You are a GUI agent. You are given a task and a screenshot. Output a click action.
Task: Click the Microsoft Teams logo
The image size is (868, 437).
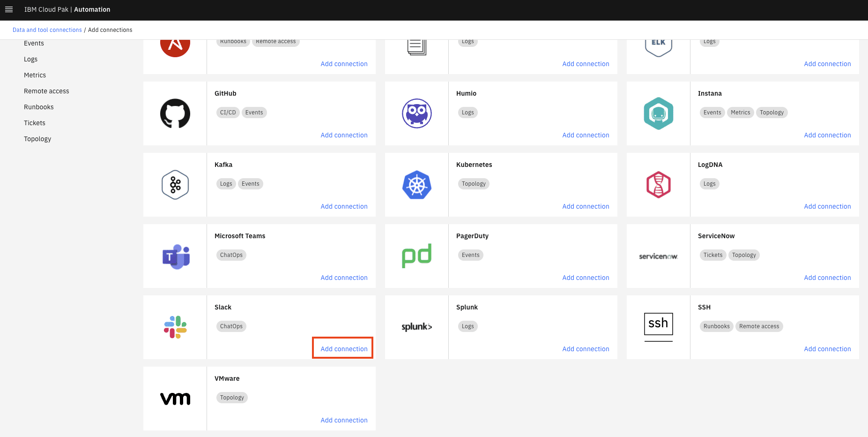tap(176, 256)
